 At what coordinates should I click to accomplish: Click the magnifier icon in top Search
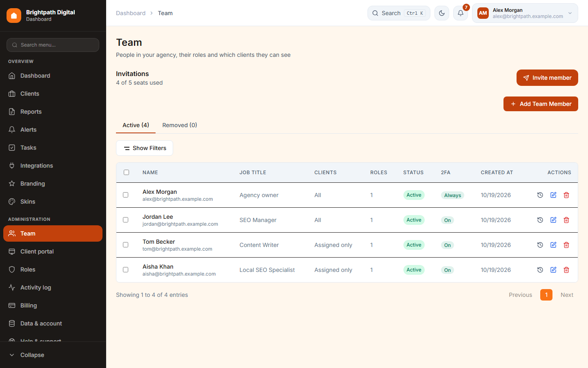click(x=375, y=13)
